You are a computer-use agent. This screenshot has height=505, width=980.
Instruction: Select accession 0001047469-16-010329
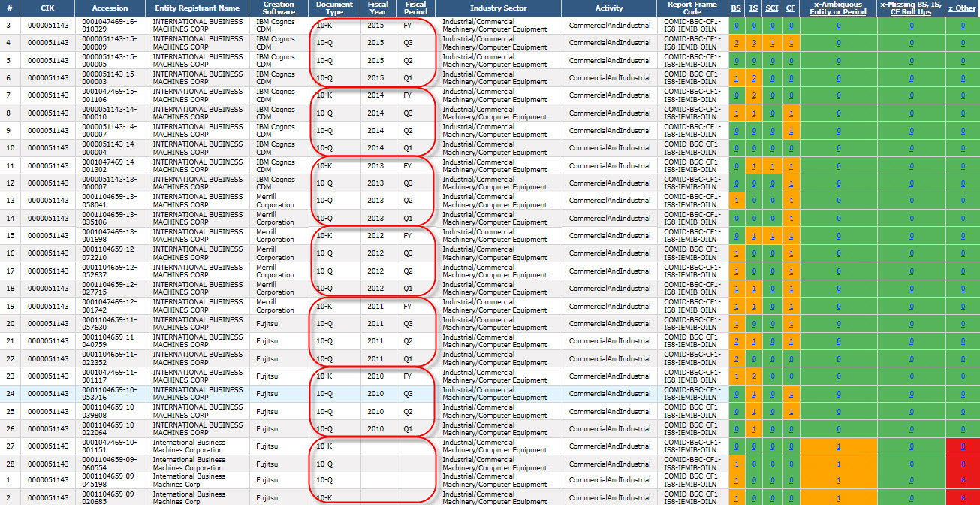click(110, 26)
